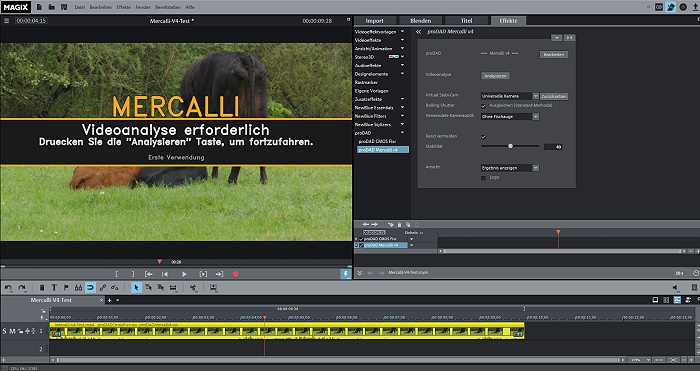This screenshot has width=700, height=371.
Task: Click the Analysieren button
Action: (x=496, y=76)
